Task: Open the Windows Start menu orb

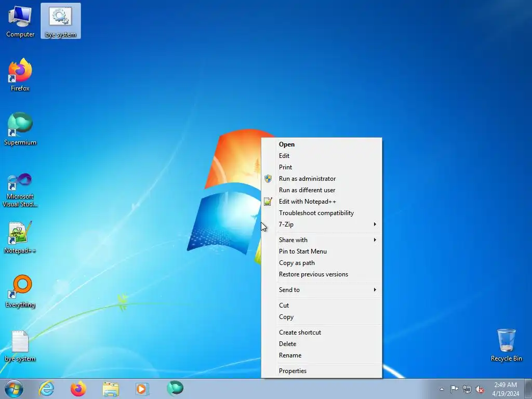Action: pyautogui.click(x=14, y=389)
